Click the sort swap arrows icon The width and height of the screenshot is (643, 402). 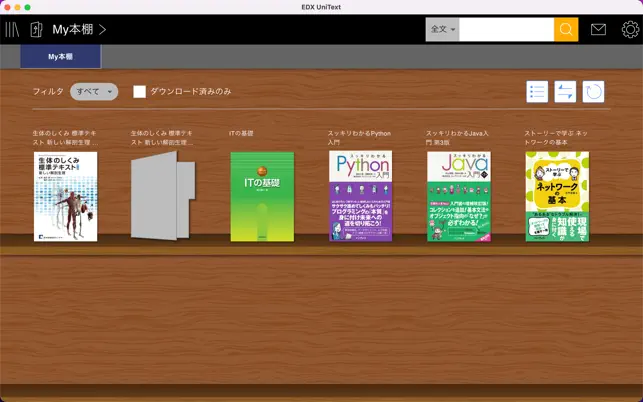tap(565, 91)
